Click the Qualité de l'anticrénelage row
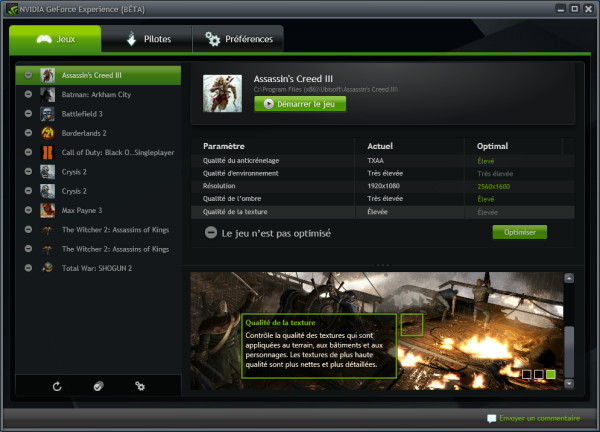 coord(383,160)
